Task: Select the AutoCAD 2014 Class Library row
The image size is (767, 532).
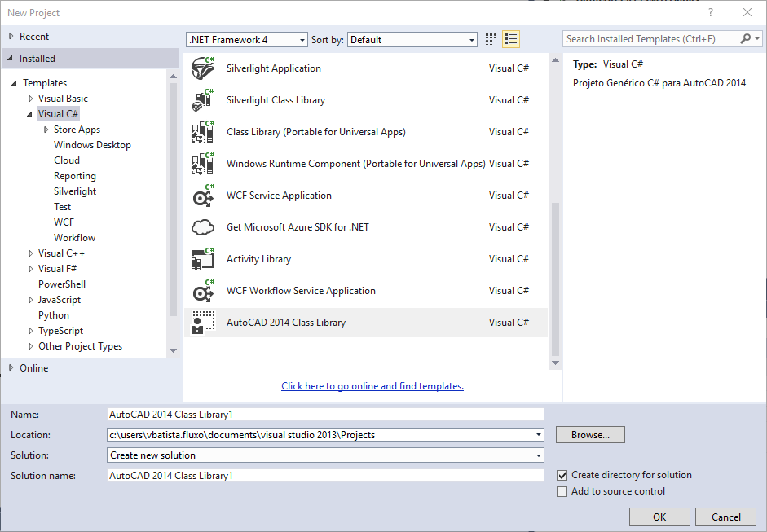Action: click(x=366, y=323)
